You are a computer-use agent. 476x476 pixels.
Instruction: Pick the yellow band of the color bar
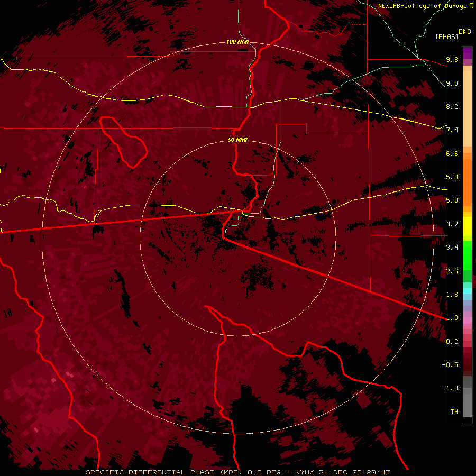[x=467, y=226]
